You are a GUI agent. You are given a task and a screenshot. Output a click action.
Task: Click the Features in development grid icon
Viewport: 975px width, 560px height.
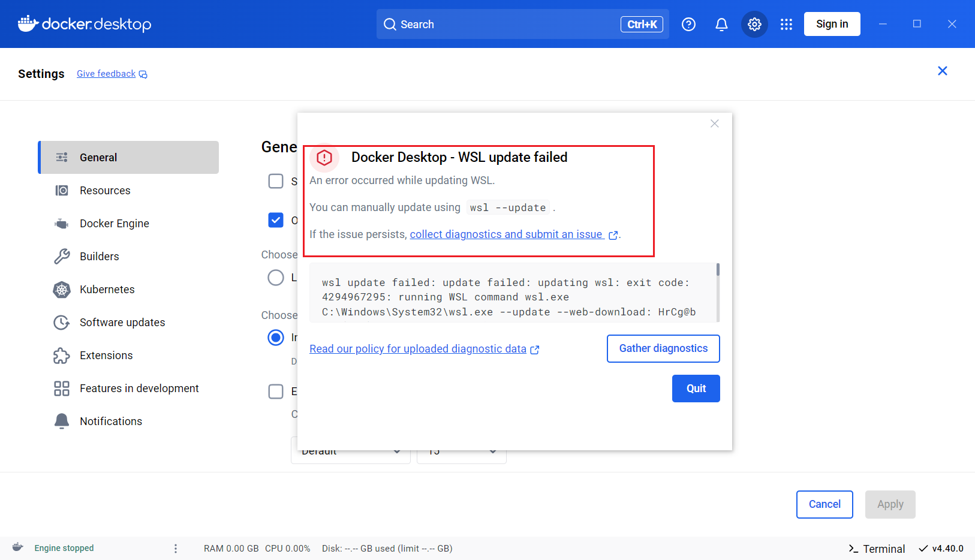(62, 389)
